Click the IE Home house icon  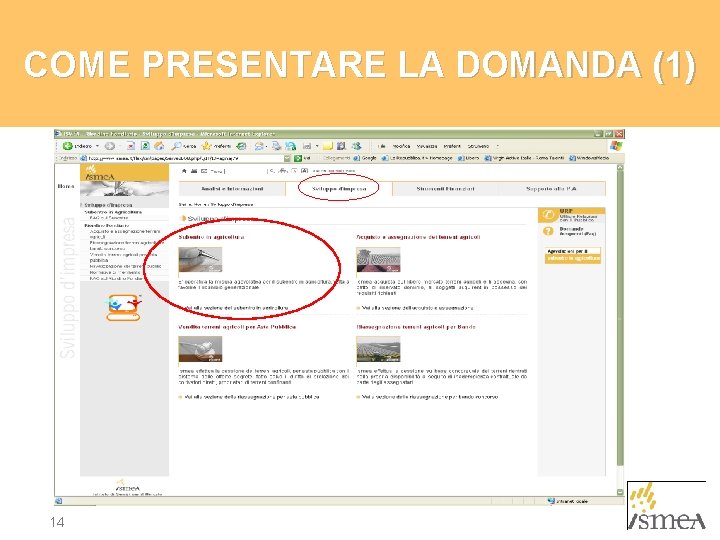pos(159,146)
